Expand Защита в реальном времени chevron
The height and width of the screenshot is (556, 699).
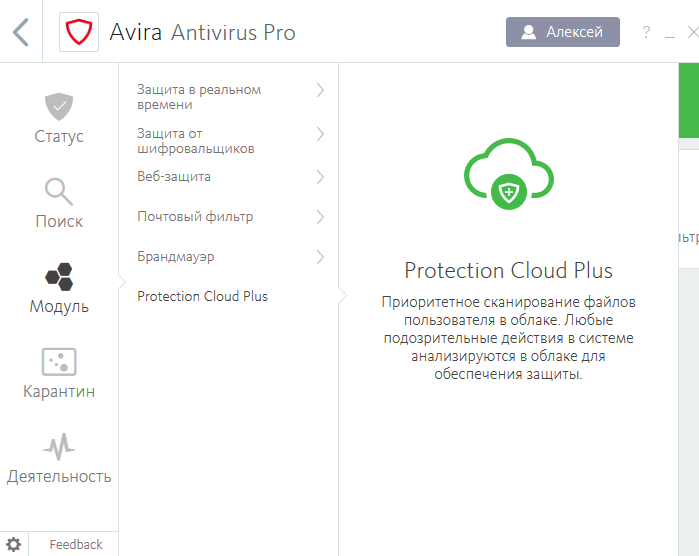pyautogui.click(x=320, y=90)
